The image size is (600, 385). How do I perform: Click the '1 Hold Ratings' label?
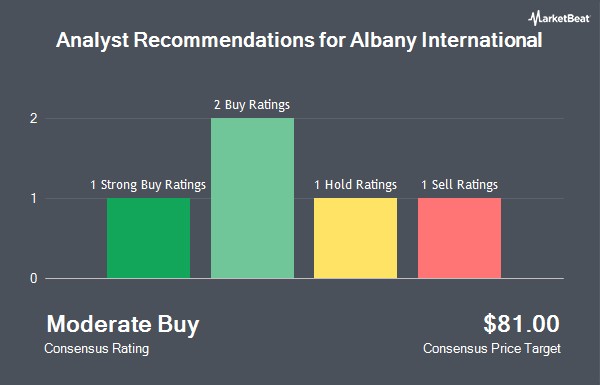355,185
